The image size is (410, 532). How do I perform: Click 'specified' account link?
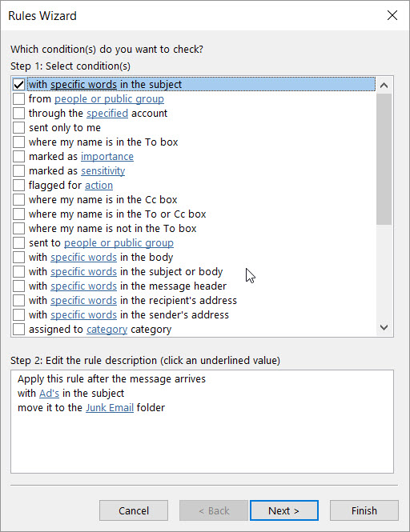pyautogui.click(x=107, y=113)
